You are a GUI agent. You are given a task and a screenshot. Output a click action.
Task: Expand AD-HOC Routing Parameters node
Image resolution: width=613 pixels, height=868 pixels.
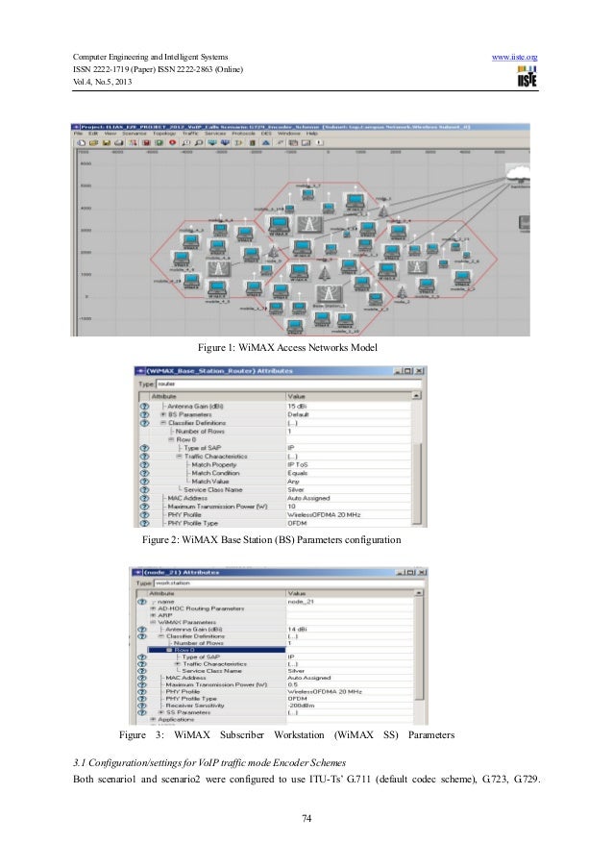click(x=154, y=608)
